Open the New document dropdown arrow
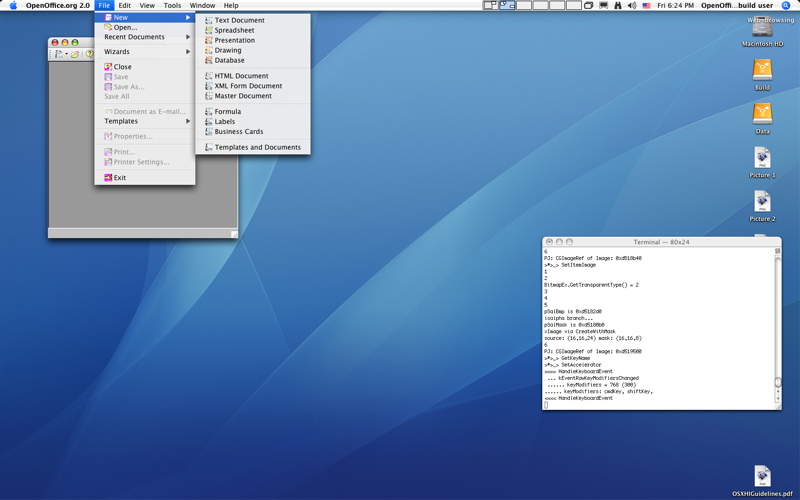The height and width of the screenshot is (500, 800). click(66, 54)
